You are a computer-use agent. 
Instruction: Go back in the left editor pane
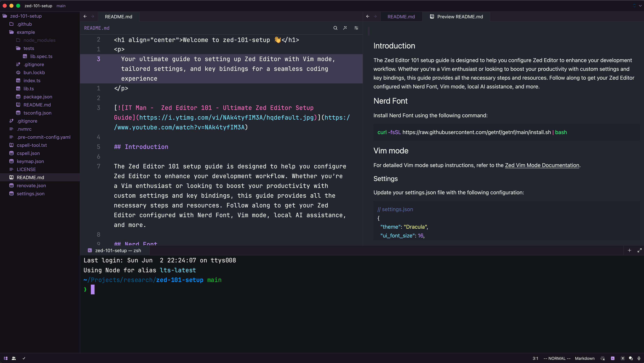[x=85, y=16]
